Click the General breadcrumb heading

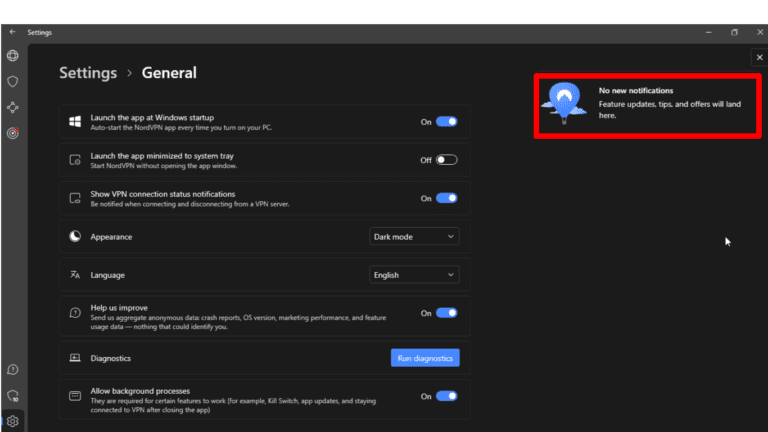(x=169, y=73)
